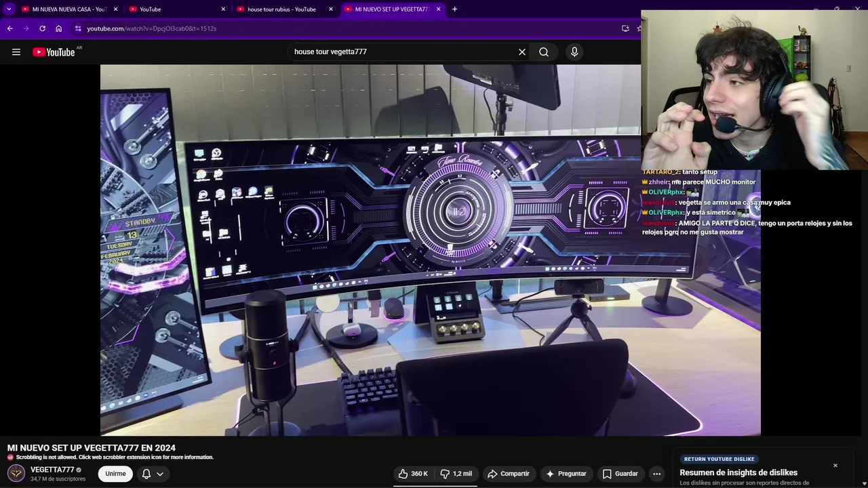Go forward using browser forward arrow
Image resolution: width=868 pixels, height=488 pixels.
[x=26, y=28]
